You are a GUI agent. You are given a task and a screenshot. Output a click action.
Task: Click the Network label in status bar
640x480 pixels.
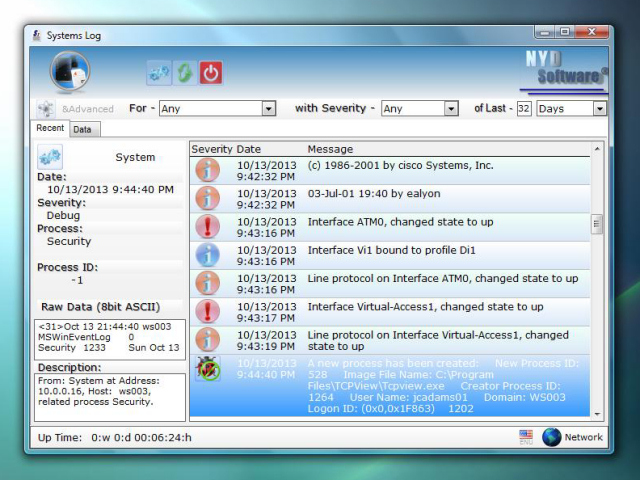(583, 437)
